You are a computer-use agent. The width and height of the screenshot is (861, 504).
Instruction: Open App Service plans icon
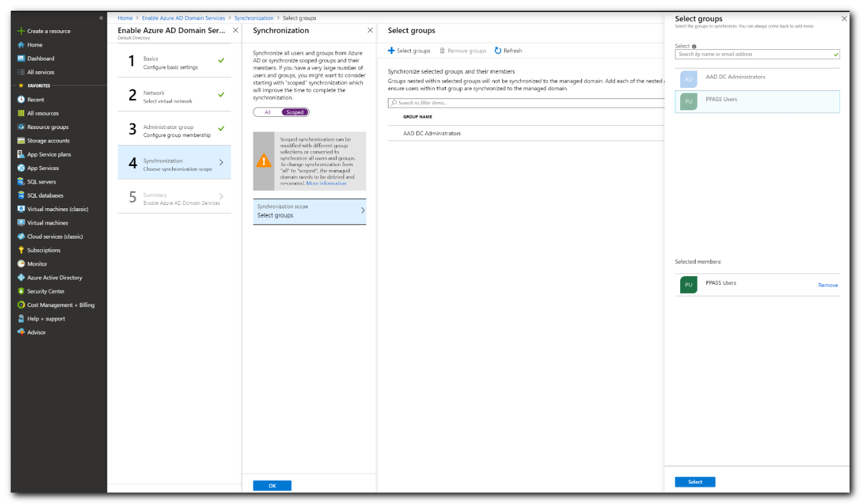pyautogui.click(x=21, y=155)
